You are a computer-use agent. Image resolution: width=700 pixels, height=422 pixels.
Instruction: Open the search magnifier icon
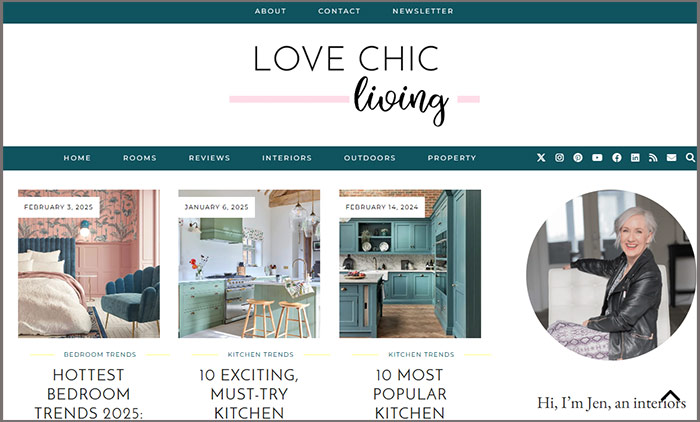(x=690, y=158)
